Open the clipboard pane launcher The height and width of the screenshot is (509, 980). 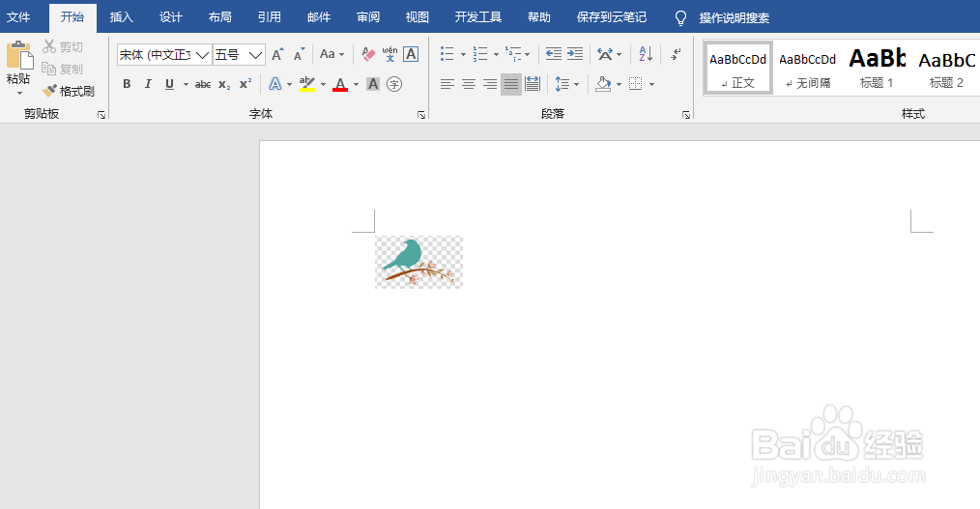coord(101,115)
